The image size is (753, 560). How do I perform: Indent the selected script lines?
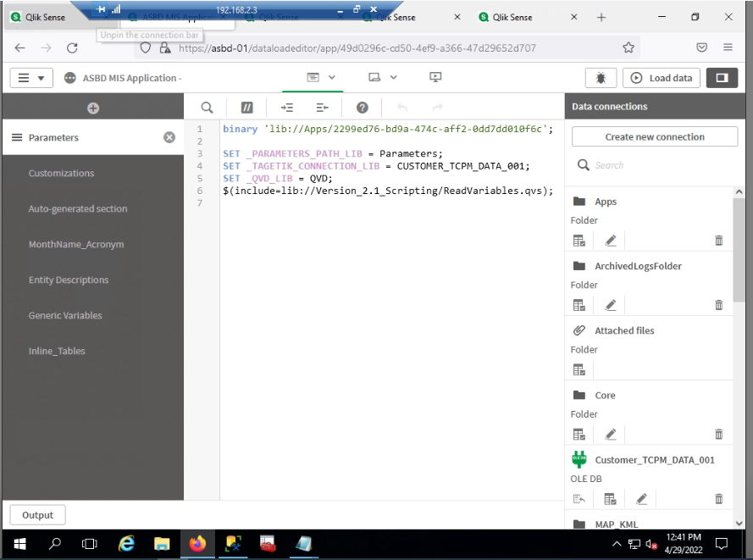[x=286, y=108]
